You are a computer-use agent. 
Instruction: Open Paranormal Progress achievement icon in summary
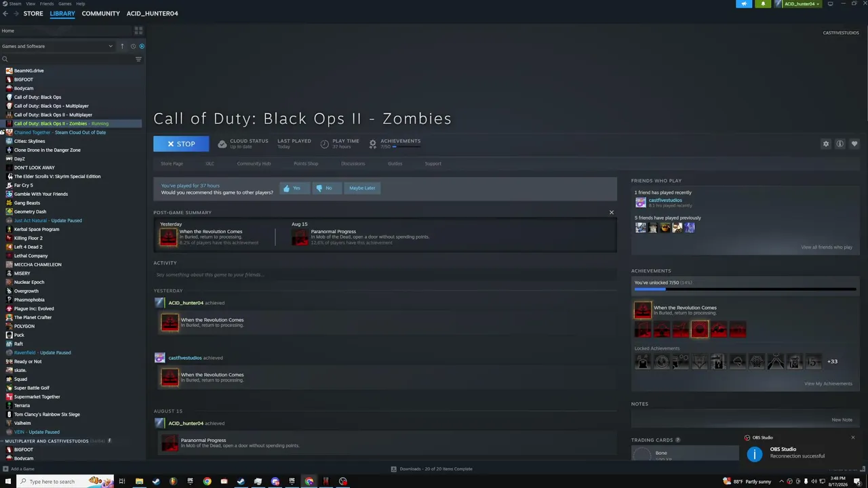pos(300,237)
